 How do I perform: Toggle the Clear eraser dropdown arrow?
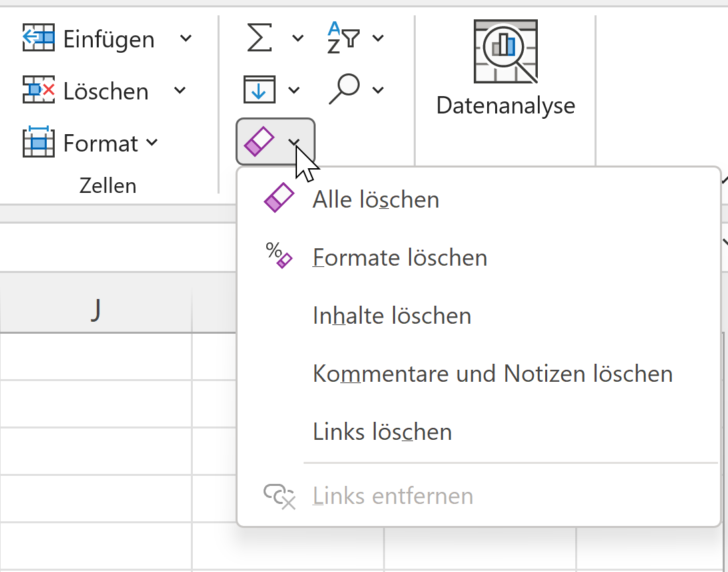tap(294, 142)
